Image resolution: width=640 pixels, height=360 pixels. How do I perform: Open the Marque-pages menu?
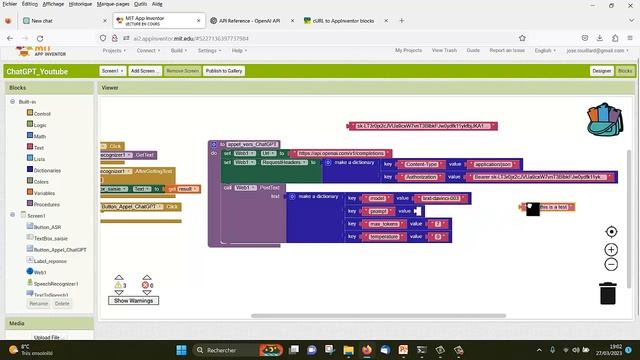(x=113, y=4)
